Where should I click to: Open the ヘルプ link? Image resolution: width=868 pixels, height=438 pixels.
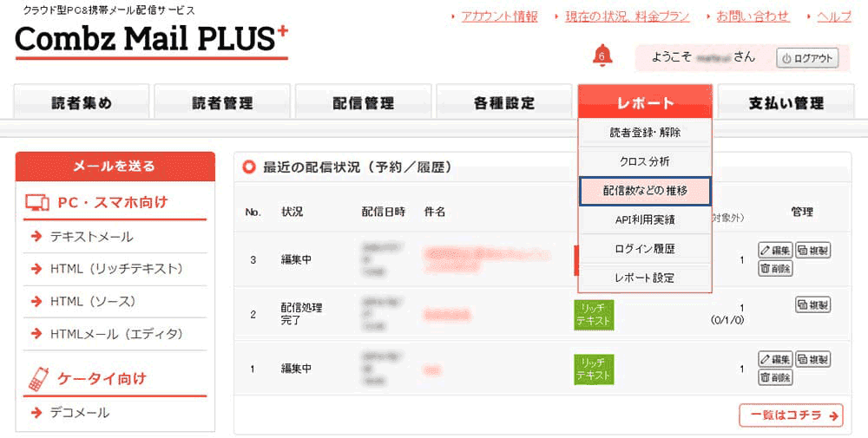coord(834,16)
